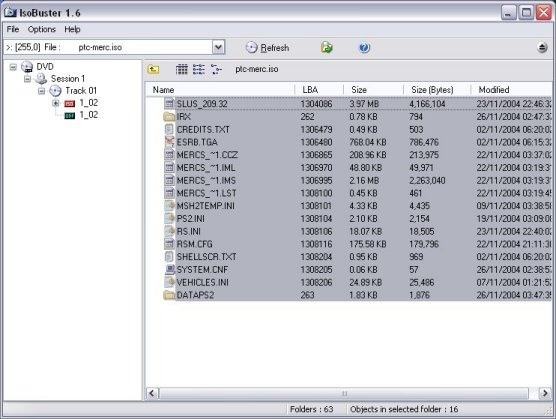Select Track 01 in the tree
This screenshot has width=556, height=419.
point(81,91)
